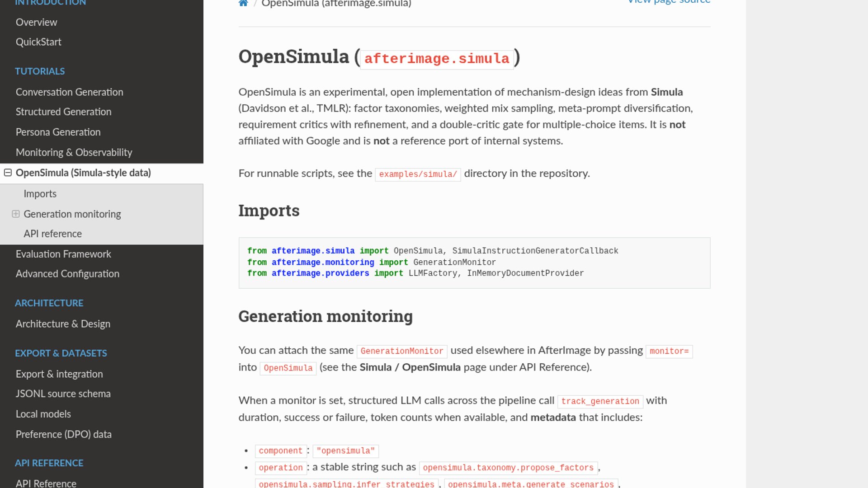The height and width of the screenshot is (488, 868).
Task: Open JSONL source schema page
Action: pyautogui.click(x=63, y=394)
